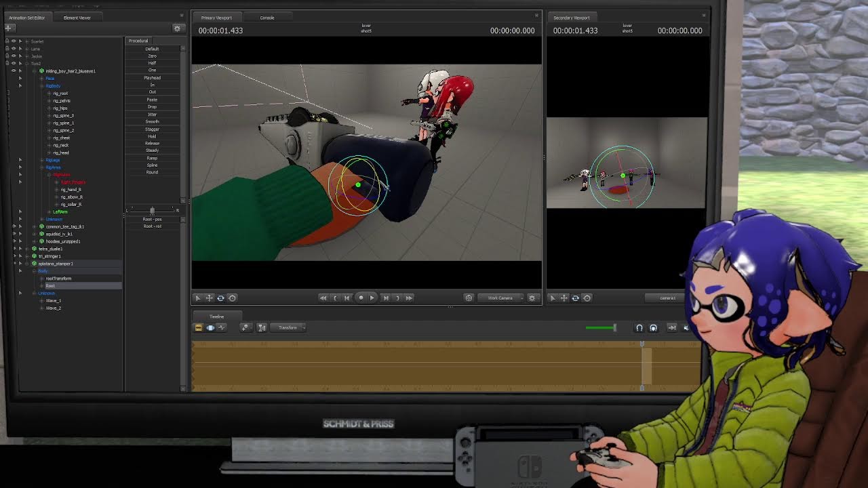Click camera icon beside Work Camera
The image size is (868, 488).
(x=469, y=298)
